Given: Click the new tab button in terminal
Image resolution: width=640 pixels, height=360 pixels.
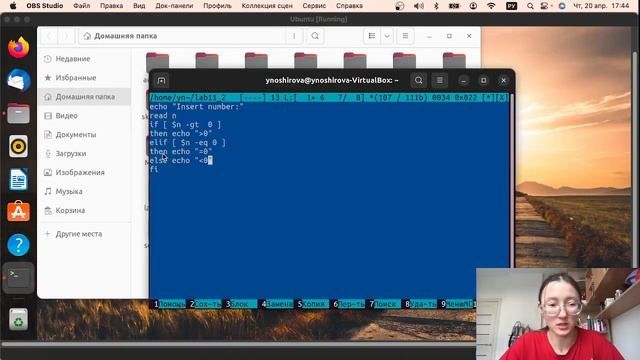Looking at the screenshot, I should (161, 80).
